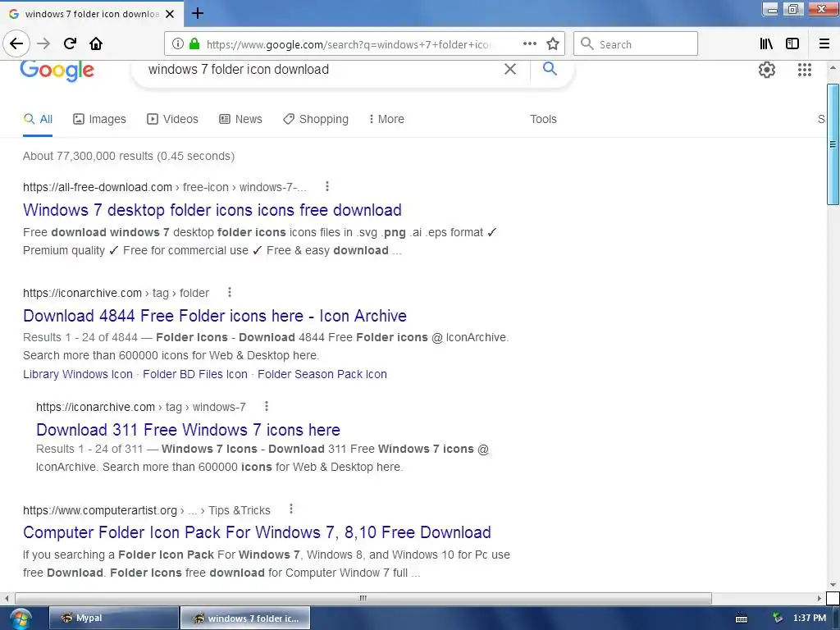Open a new tab with the plus button
This screenshot has width=840, height=630.
coord(197,13)
